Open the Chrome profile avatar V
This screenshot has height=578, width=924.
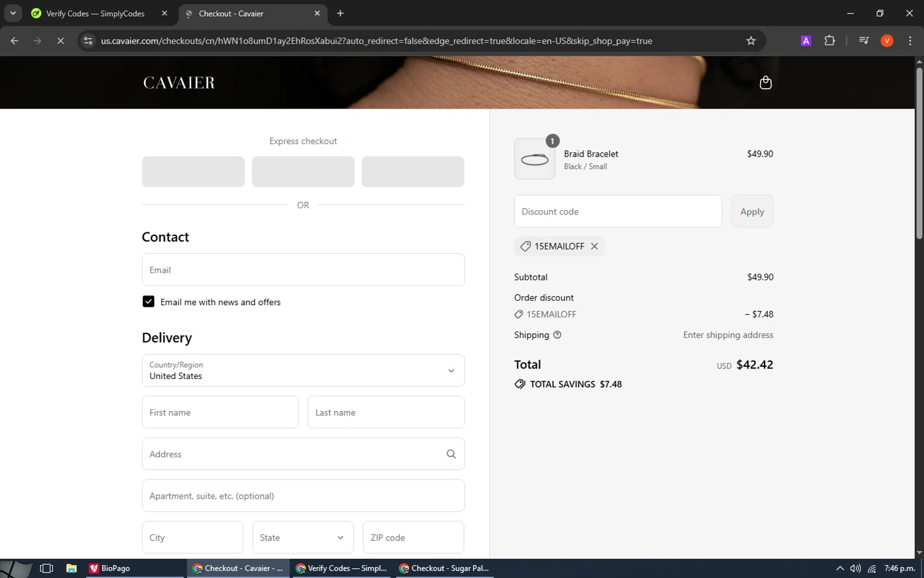887,41
